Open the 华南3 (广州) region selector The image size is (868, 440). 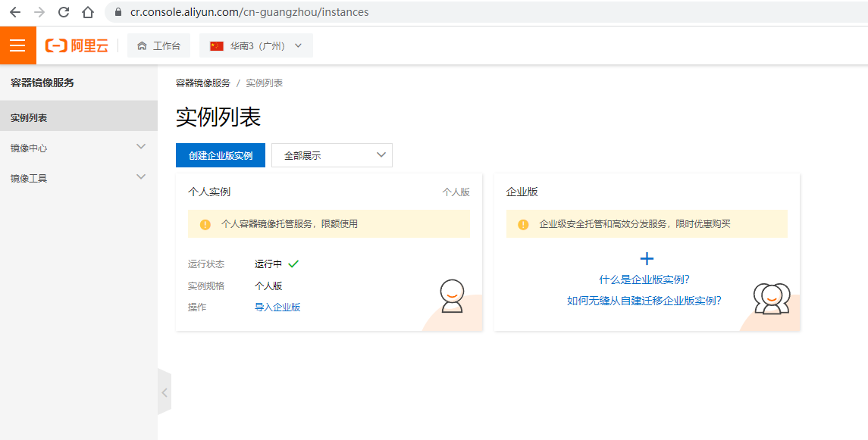255,45
